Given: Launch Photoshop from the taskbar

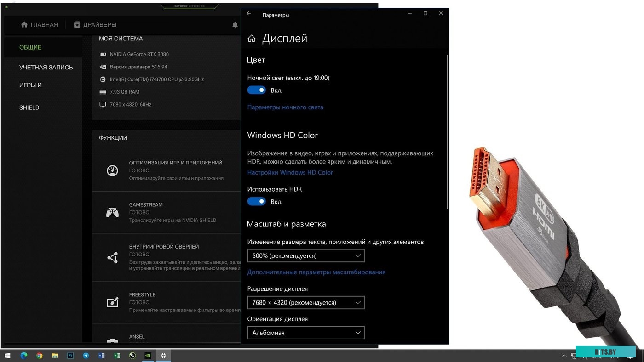Looking at the screenshot, I should pos(70,356).
